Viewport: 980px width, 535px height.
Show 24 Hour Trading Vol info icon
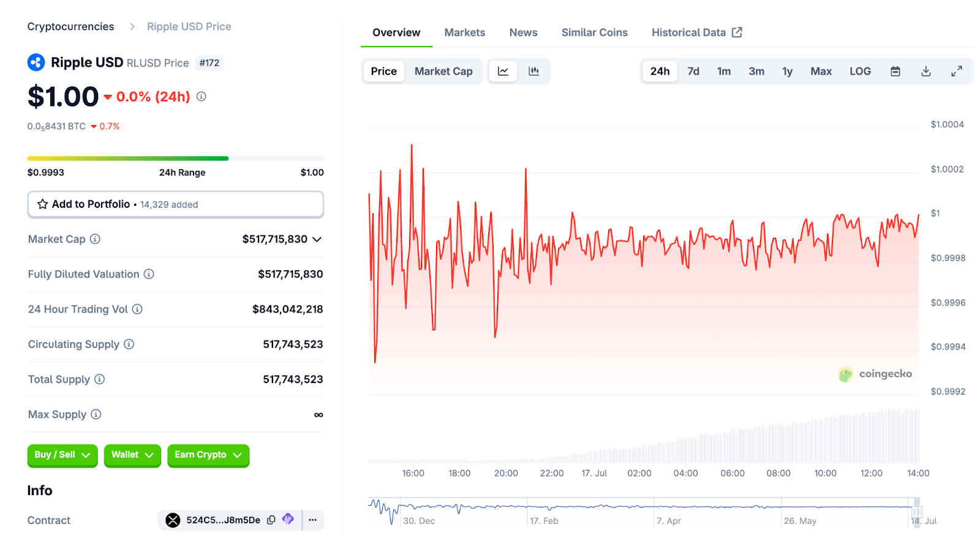(x=137, y=309)
